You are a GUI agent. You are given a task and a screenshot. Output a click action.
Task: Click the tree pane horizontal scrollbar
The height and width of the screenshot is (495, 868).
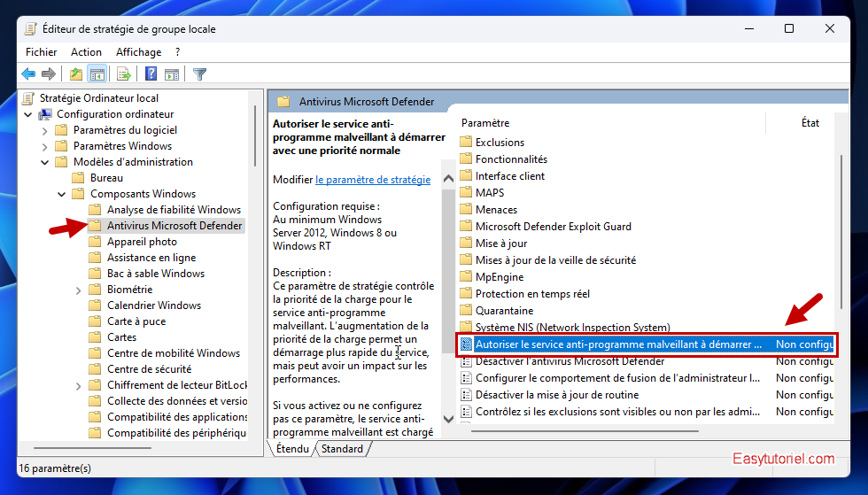[x=92, y=447]
